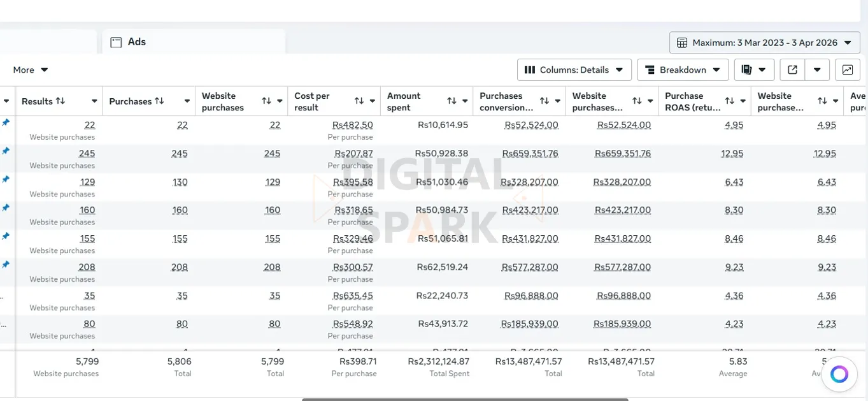Expand the More dropdown
Viewport: 868px width, 401px height.
click(x=30, y=69)
